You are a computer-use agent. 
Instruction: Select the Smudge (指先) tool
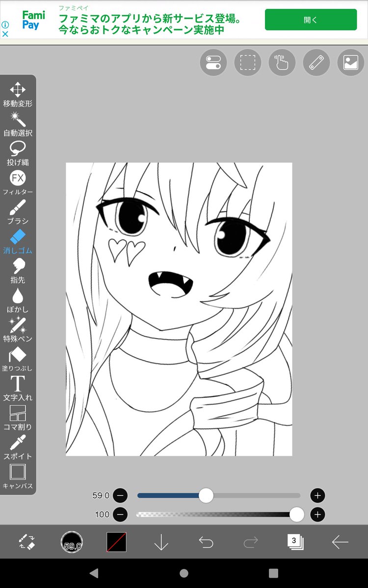click(18, 271)
